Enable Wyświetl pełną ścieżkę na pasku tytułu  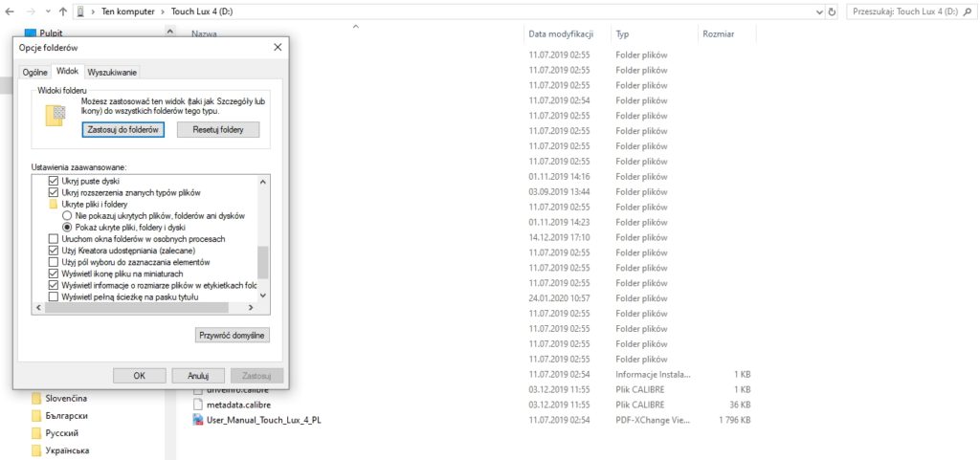pos(54,297)
